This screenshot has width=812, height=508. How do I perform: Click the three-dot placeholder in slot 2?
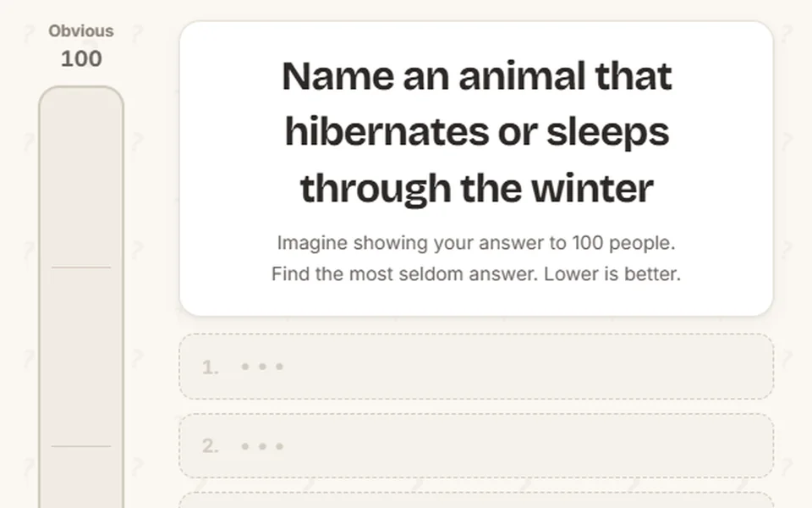coord(262,446)
